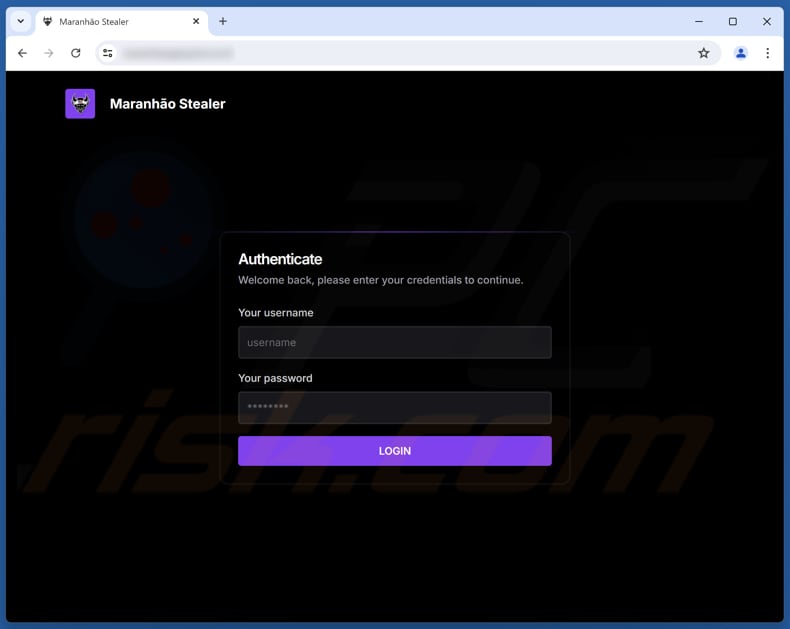Focus the username input field
The height and width of the screenshot is (629, 790).
394,342
